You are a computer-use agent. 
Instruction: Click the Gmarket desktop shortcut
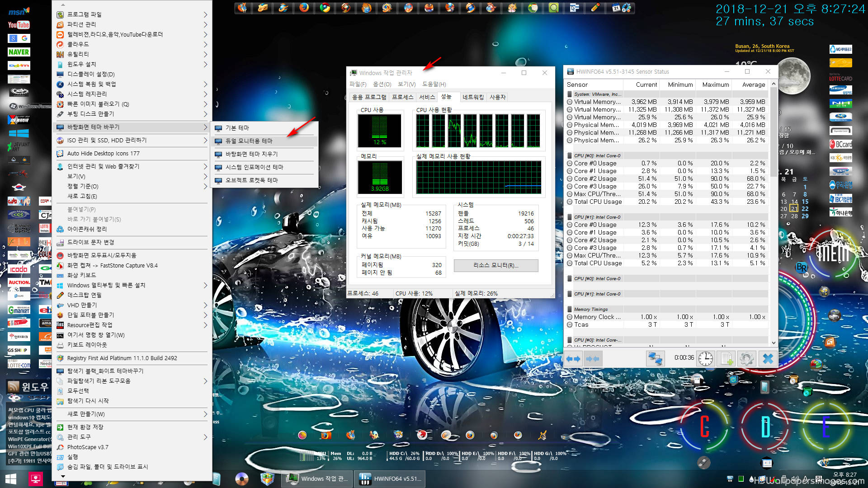pyautogui.click(x=19, y=310)
